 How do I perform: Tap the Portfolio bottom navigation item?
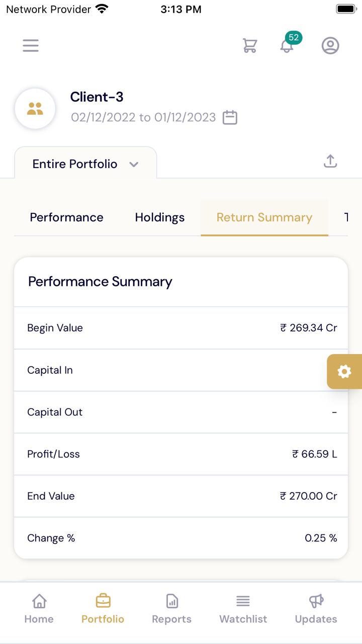(103, 608)
